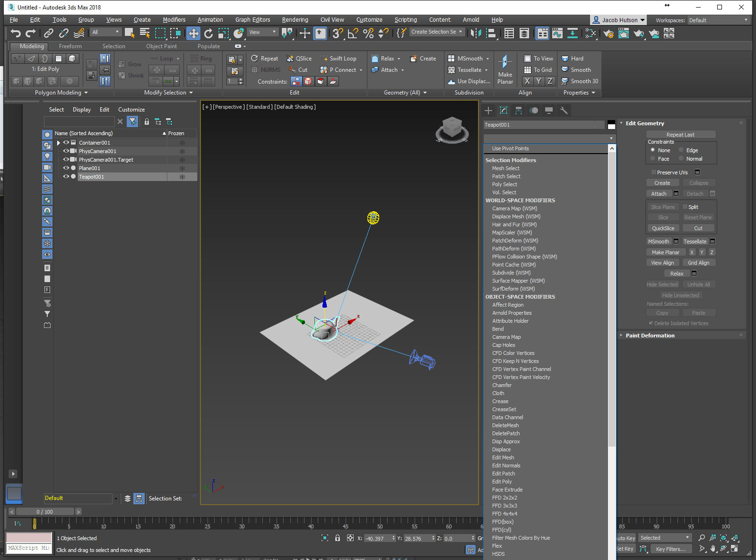The height and width of the screenshot is (560, 756).
Task: Click the Grid Align button
Action: (x=698, y=263)
